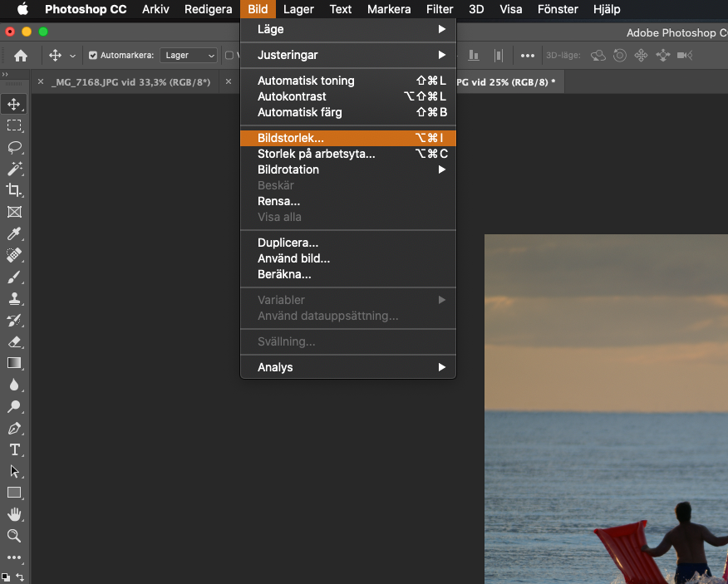Expand the Läge submenu
Image resolution: width=728 pixels, height=584 pixels.
(x=347, y=29)
